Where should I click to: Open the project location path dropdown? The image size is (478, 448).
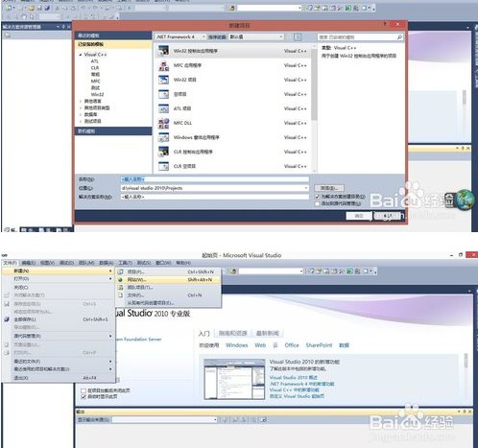[x=306, y=188]
